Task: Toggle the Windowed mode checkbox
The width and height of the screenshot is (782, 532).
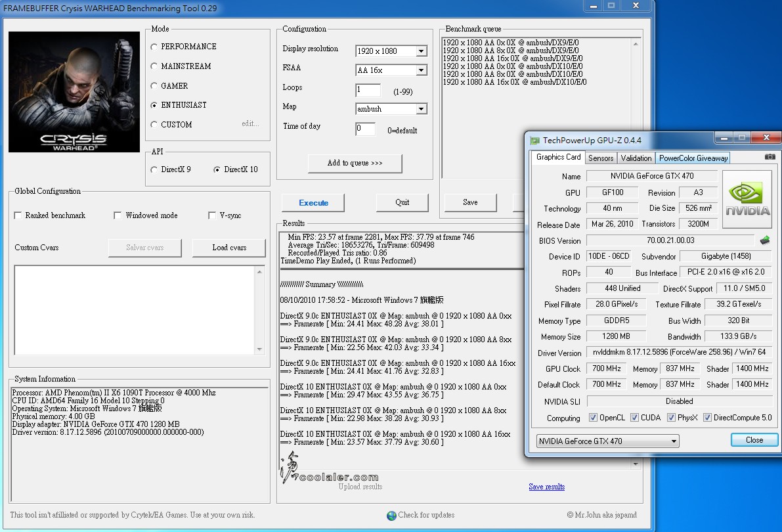Action: [118, 215]
